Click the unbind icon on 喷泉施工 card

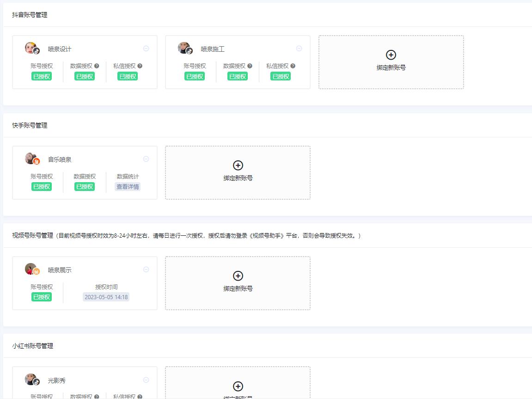coord(299,48)
